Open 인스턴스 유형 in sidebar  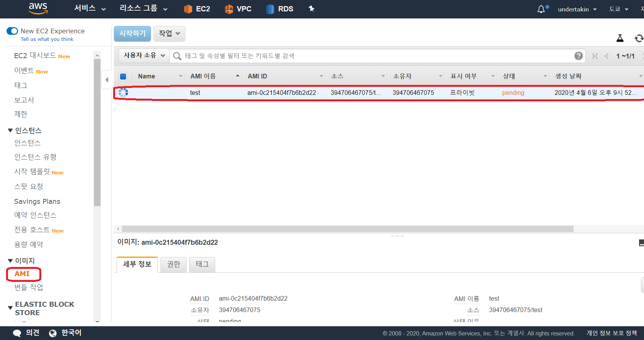click(x=35, y=157)
